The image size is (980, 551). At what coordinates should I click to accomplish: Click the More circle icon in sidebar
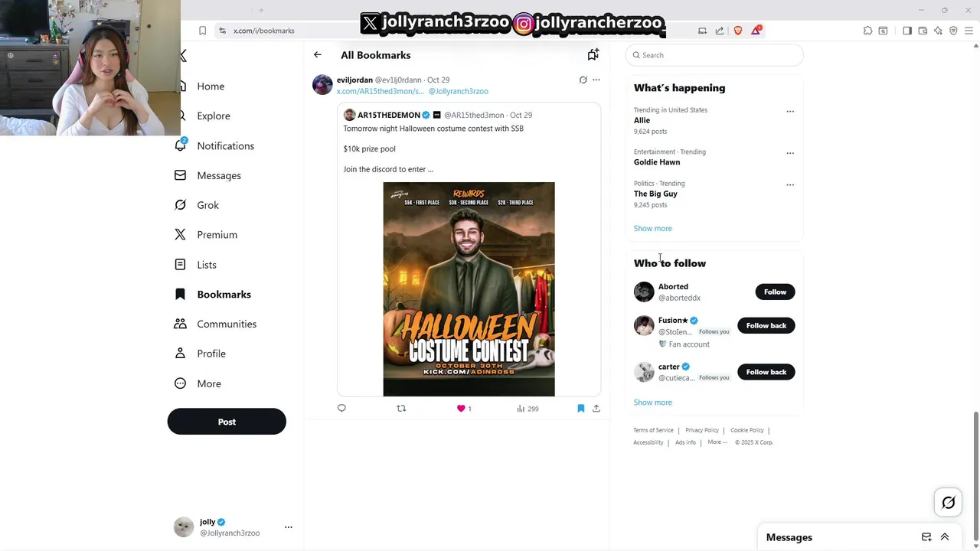[180, 383]
